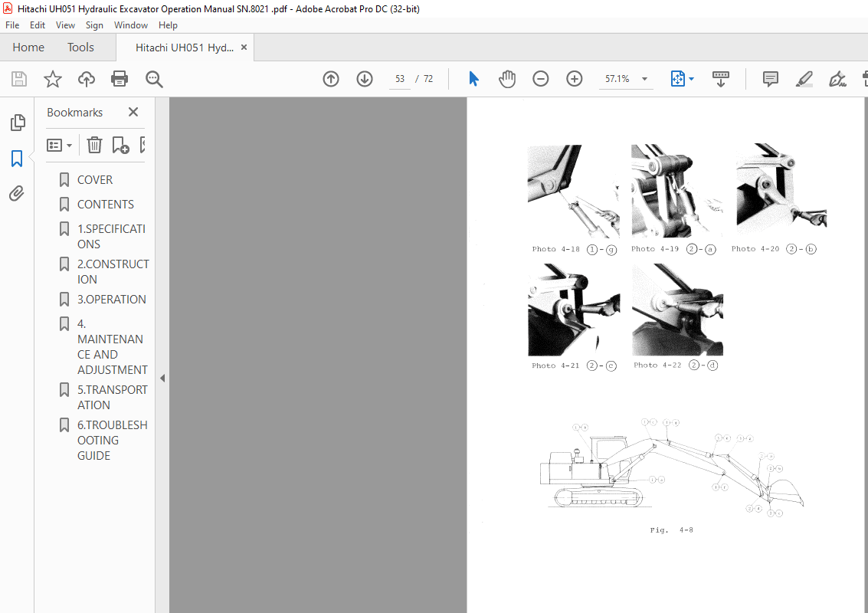Open the zoom percentage dropdown
868x613 pixels.
click(644, 79)
